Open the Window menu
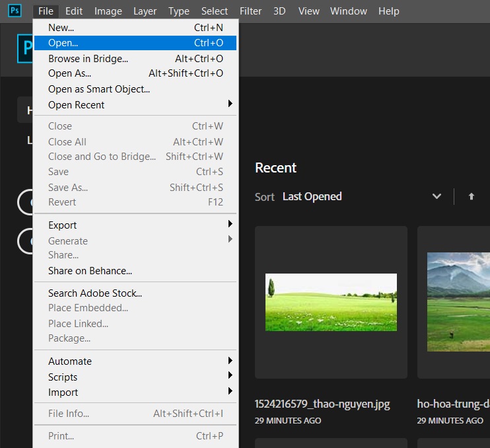 [x=349, y=11]
